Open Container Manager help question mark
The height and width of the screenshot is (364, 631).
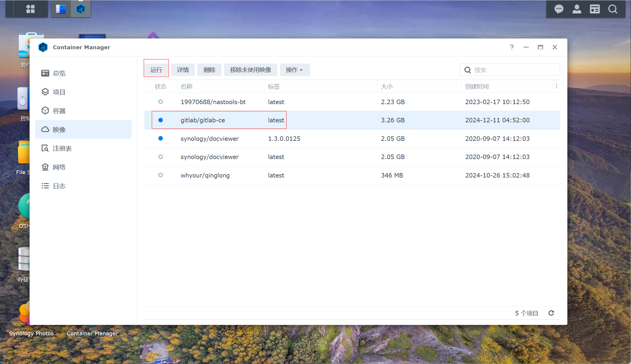pyautogui.click(x=512, y=47)
